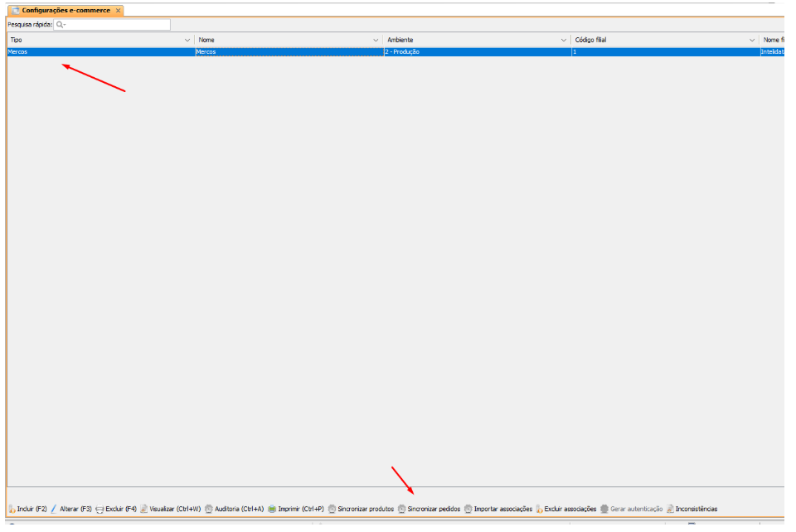Open the Código filial column dropdown arrow

752,40
